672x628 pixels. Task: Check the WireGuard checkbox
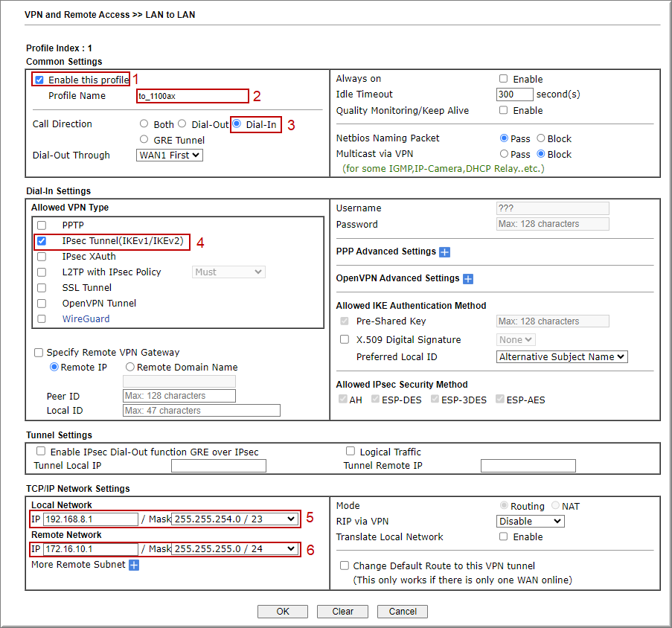coord(42,318)
